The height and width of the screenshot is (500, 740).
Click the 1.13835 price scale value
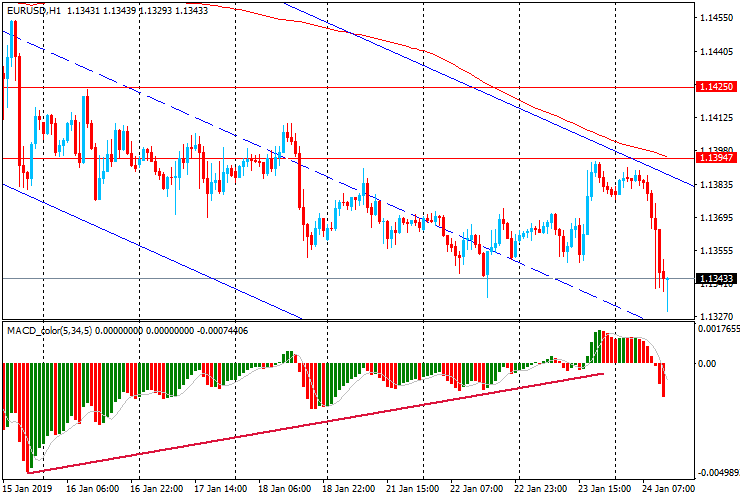click(716, 185)
